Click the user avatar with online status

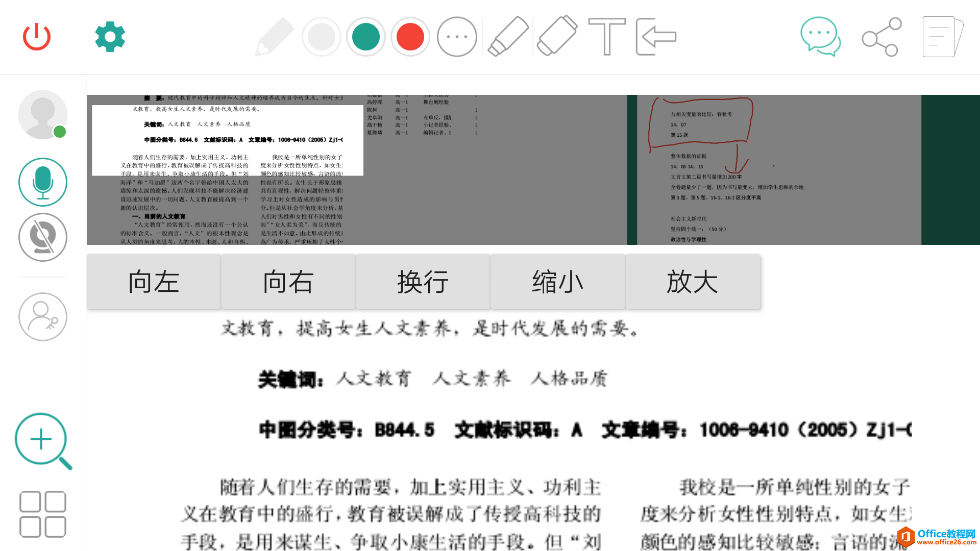[43, 115]
